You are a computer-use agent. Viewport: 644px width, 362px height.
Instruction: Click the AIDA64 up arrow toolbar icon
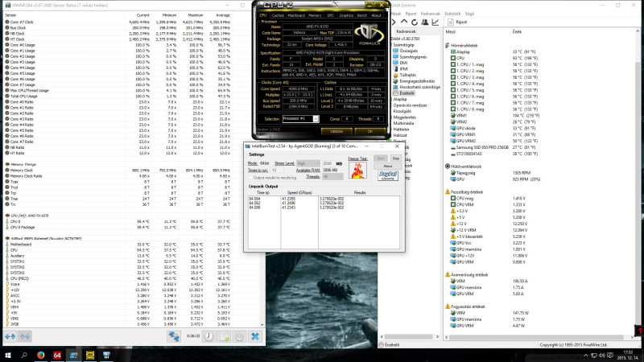coord(404,22)
